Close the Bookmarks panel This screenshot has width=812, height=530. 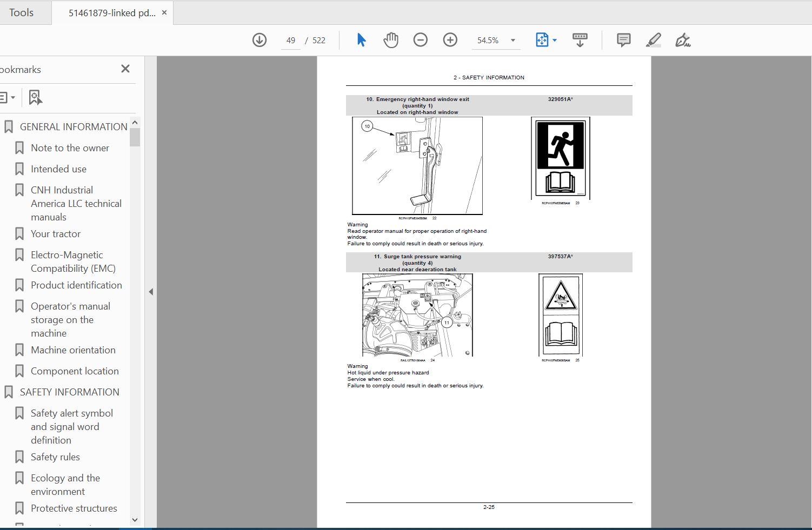click(x=125, y=69)
